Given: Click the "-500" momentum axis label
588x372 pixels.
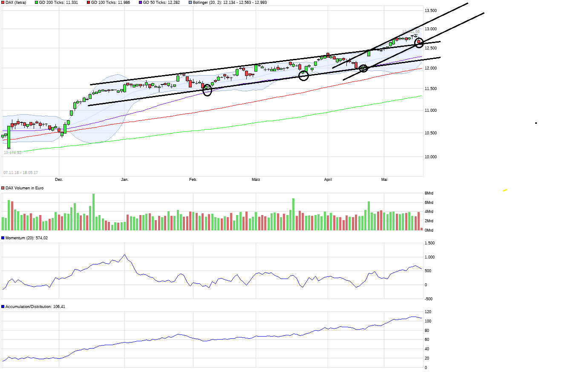Looking at the screenshot, I should pyautogui.click(x=429, y=299).
